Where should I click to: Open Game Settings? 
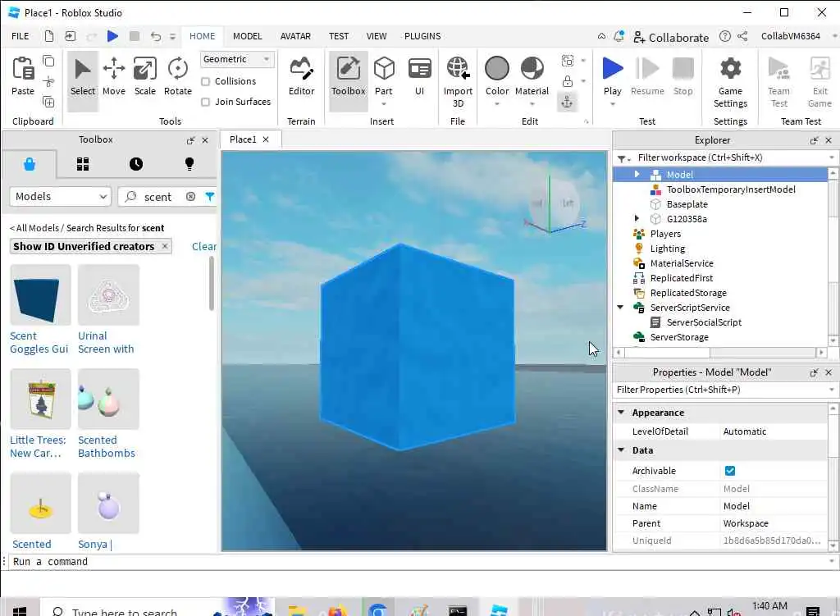tap(730, 82)
